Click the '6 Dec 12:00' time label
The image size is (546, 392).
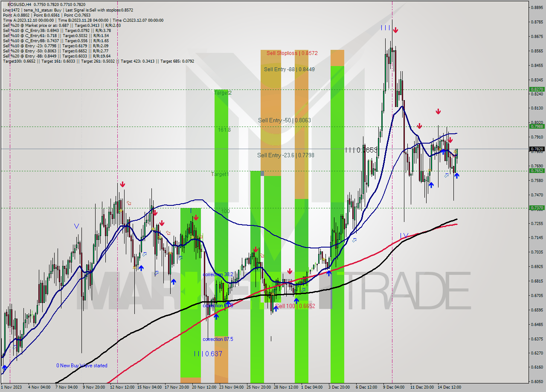tap(366, 387)
